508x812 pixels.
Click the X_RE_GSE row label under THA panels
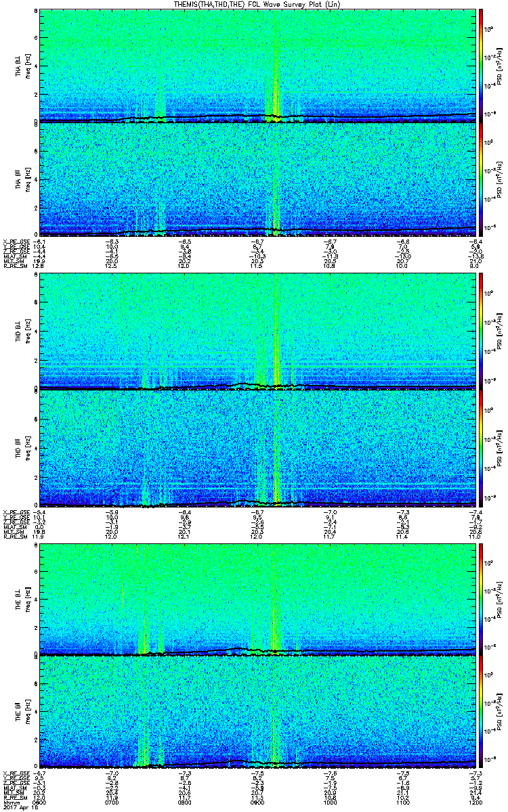pyautogui.click(x=16, y=241)
